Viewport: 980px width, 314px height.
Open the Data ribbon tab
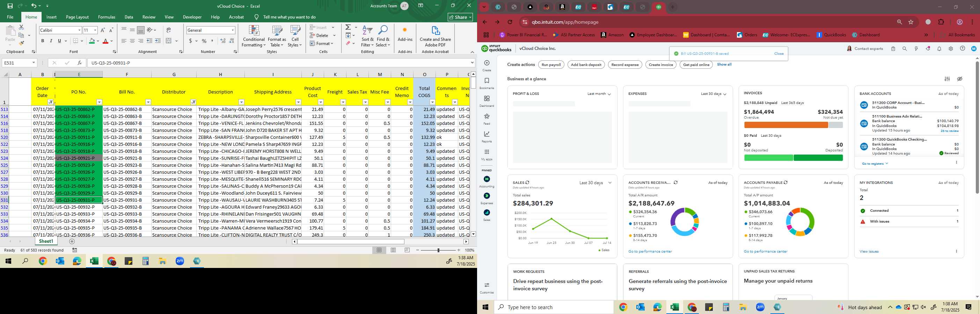click(x=129, y=17)
